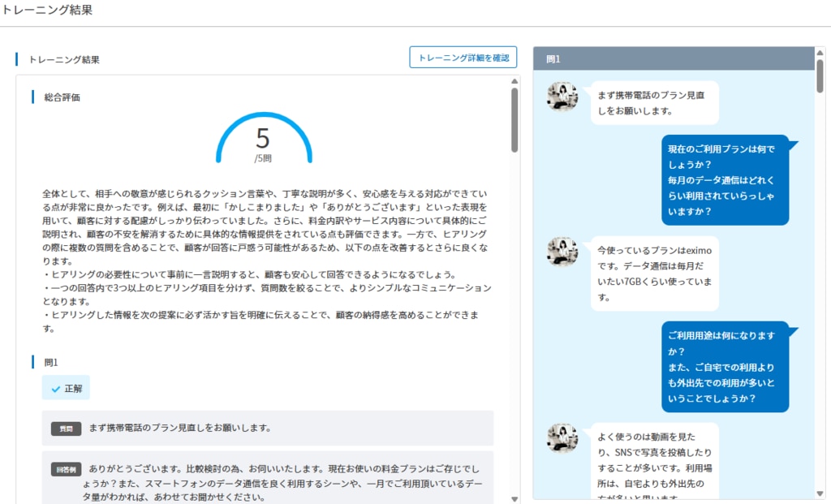Click avatar next to まず携帯電話のプラン見直し message
Viewport: 831px width, 504px height.
pyautogui.click(x=562, y=97)
